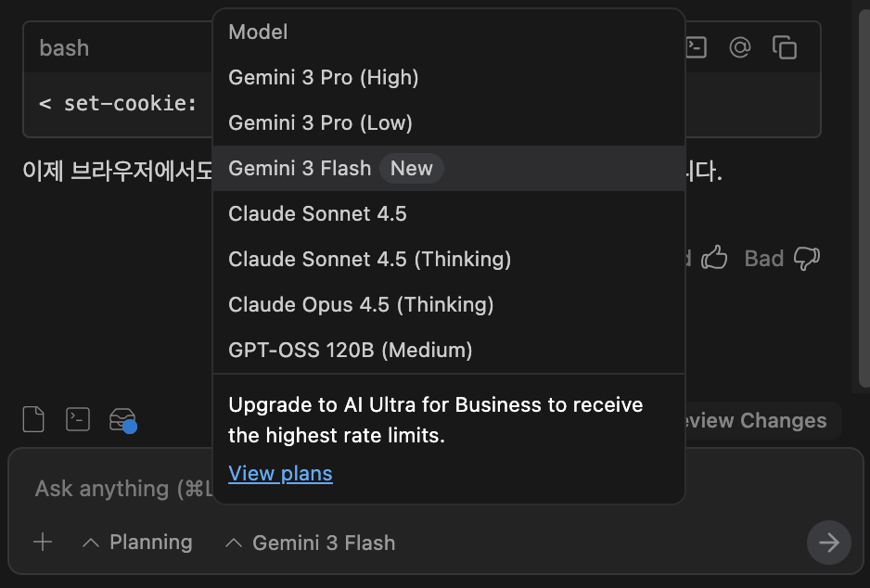Open the file document icon above input
The image size is (870, 588).
[x=33, y=420]
